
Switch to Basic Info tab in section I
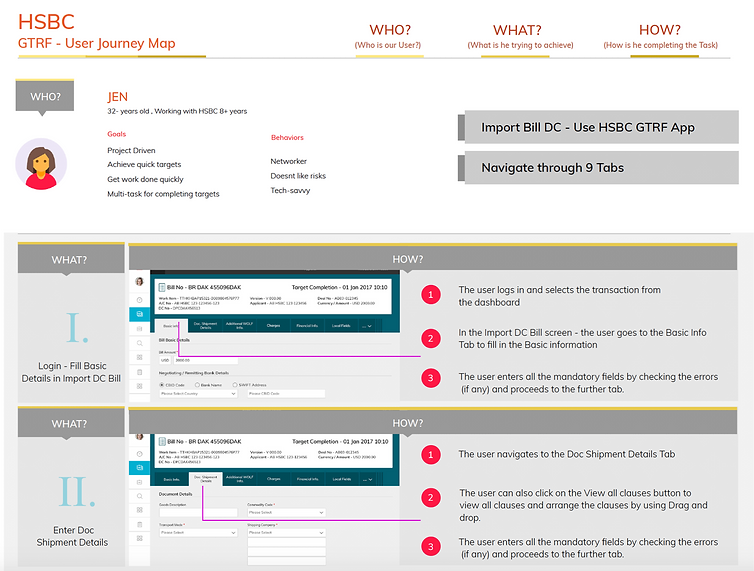pos(171,326)
